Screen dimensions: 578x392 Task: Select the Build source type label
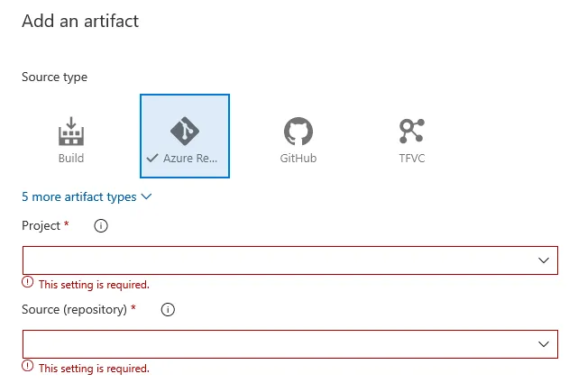71,159
